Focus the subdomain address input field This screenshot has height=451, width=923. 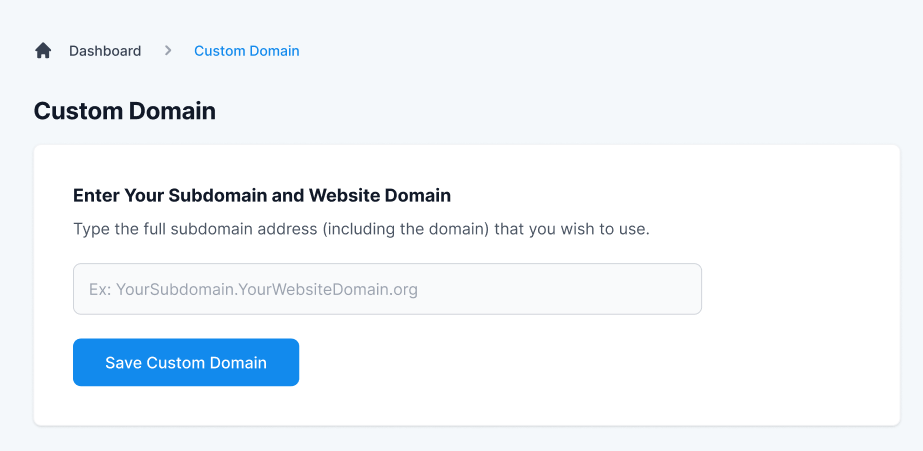[x=387, y=289]
